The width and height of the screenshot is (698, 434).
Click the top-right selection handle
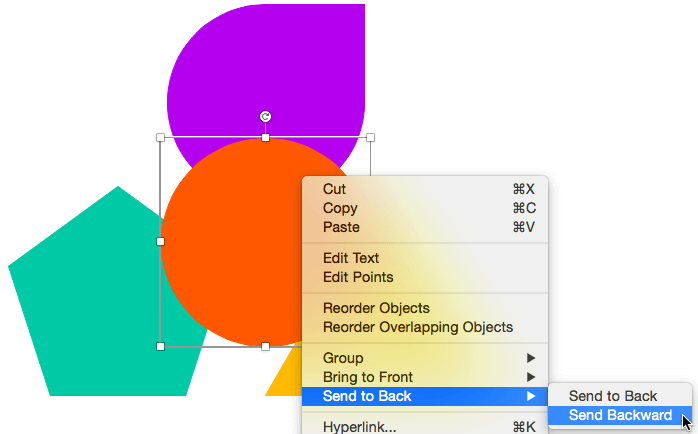coord(370,138)
